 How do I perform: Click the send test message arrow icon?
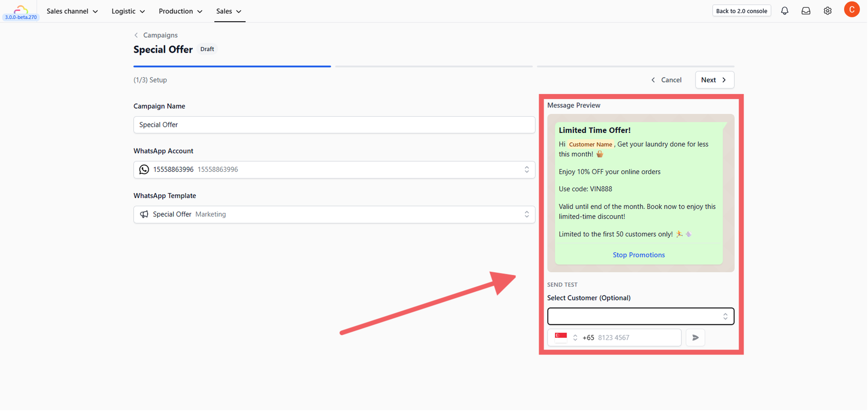pos(695,338)
